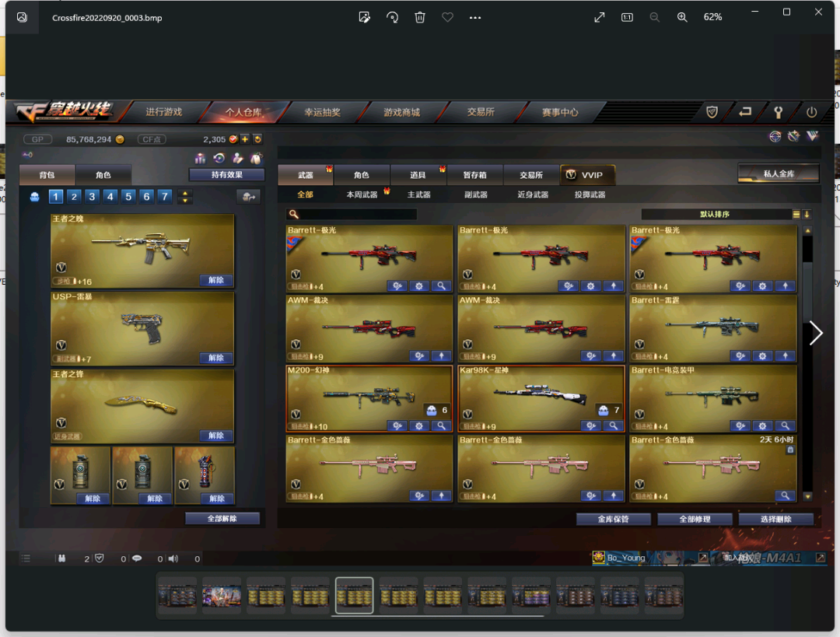840x637 pixels.
Task: Select backpack slot 2
Action: tap(74, 197)
